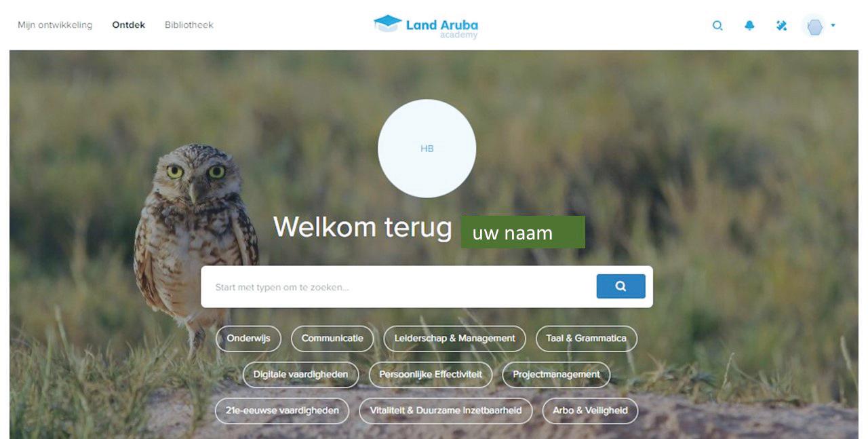The image size is (868, 439).
Task: Open the hexagon user avatar
Action: tap(814, 26)
